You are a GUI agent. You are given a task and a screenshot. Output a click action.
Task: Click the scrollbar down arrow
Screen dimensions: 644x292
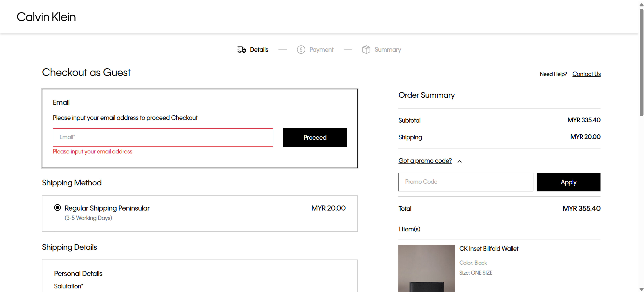click(641, 289)
